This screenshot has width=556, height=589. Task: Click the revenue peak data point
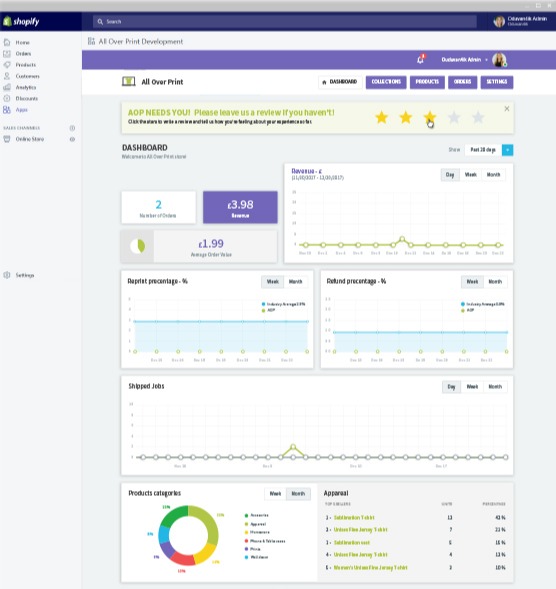(402, 239)
